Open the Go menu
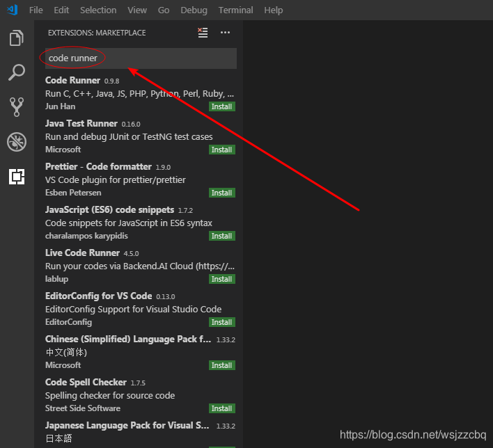The width and height of the screenshot is (493, 448). (x=164, y=10)
